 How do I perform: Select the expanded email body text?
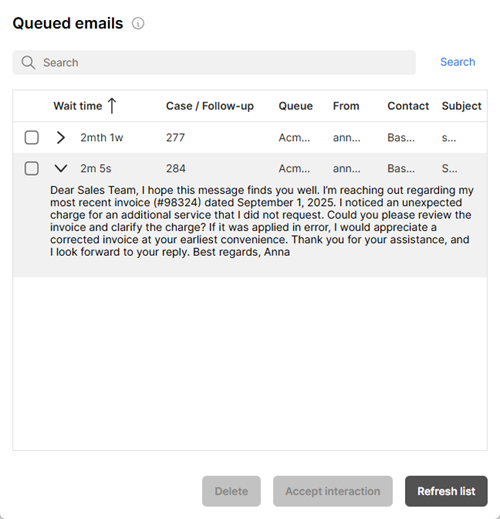click(262, 221)
